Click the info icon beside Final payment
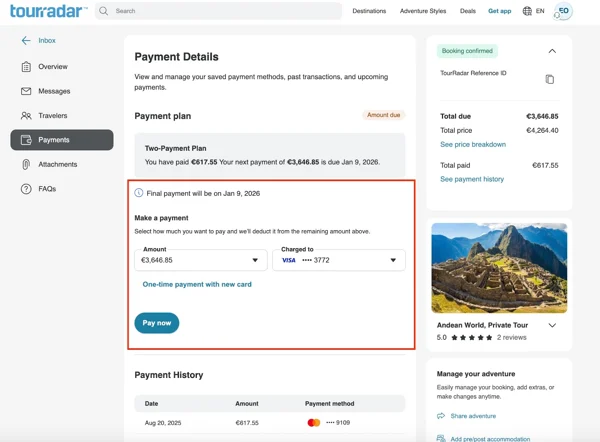Screen dimensions: 600x442 click(139, 193)
